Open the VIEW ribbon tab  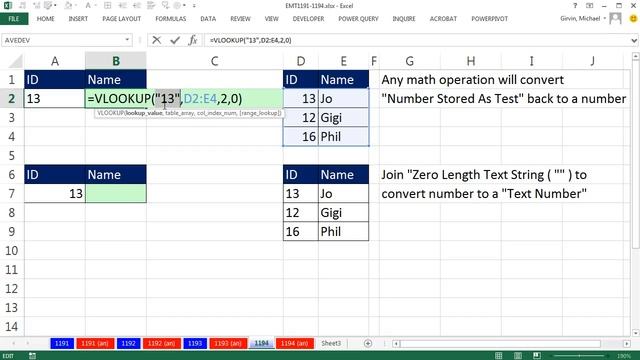tap(271, 19)
